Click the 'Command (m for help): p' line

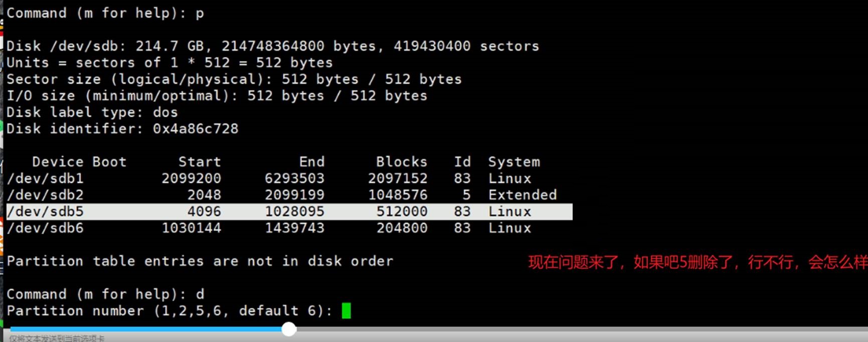tap(105, 13)
